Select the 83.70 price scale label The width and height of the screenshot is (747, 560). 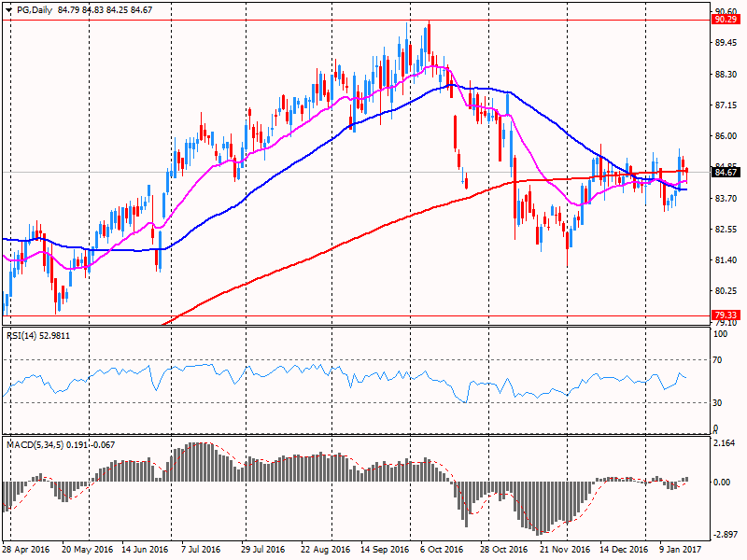pyautogui.click(x=726, y=198)
